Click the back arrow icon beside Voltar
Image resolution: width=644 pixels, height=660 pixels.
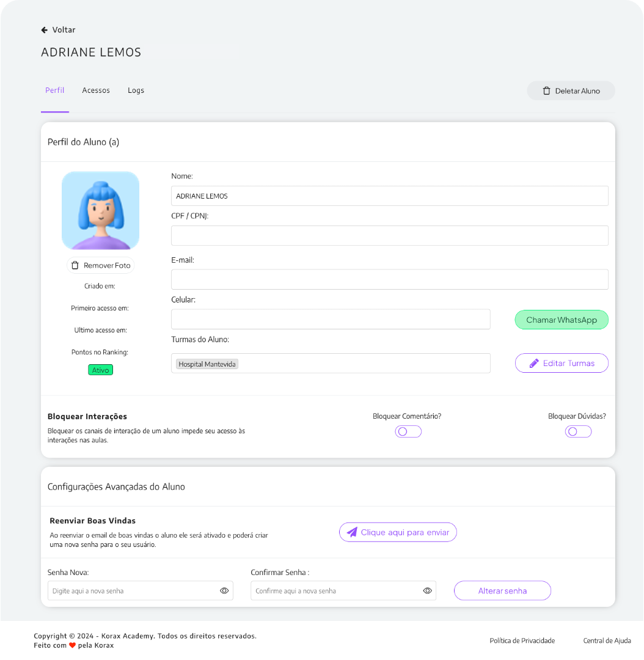pos(44,30)
